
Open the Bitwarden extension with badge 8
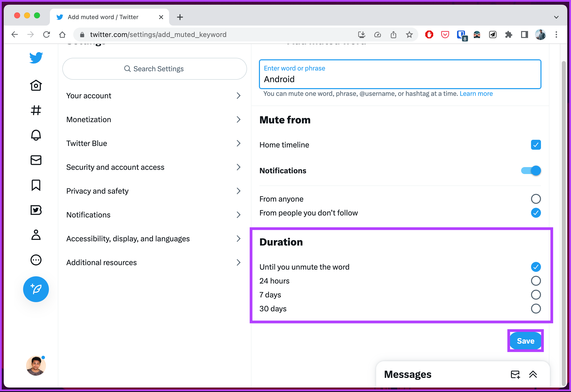(x=462, y=35)
